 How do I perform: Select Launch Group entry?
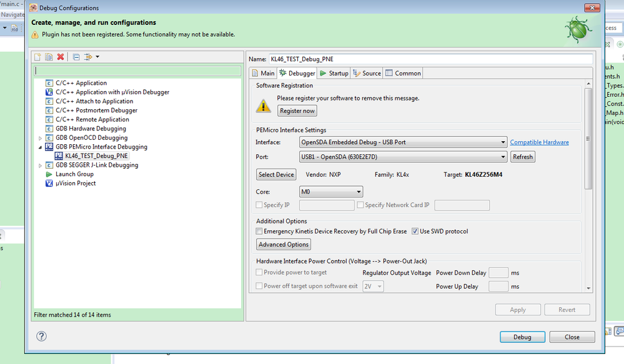(74, 174)
